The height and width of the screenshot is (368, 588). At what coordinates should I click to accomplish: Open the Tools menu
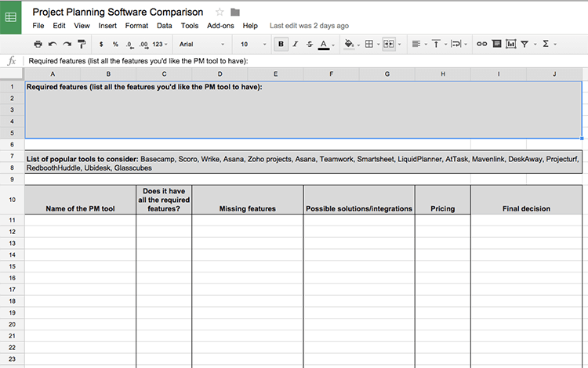(x=190, y=26)
